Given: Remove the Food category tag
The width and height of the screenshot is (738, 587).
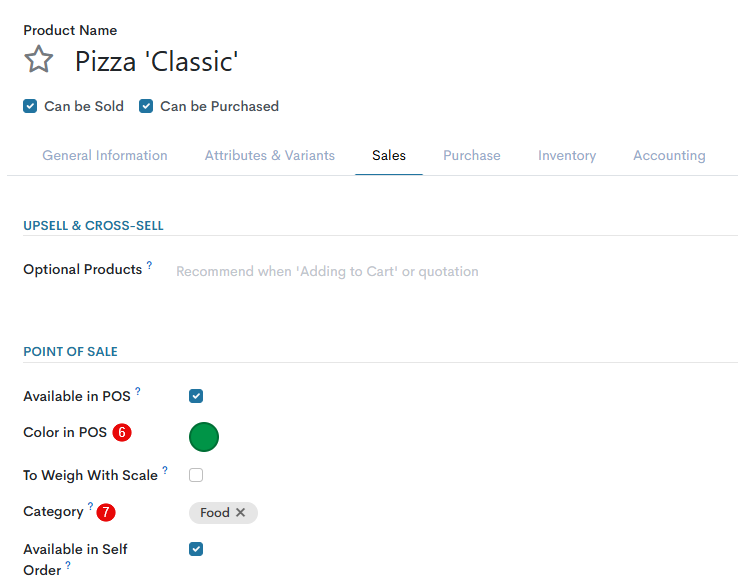Looking at the screenshot, I should (240, 513).
